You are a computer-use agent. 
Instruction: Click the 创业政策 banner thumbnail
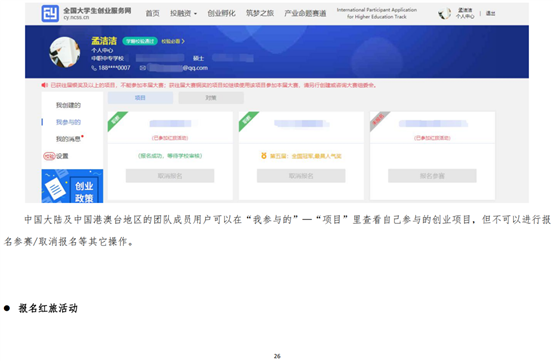72,186
